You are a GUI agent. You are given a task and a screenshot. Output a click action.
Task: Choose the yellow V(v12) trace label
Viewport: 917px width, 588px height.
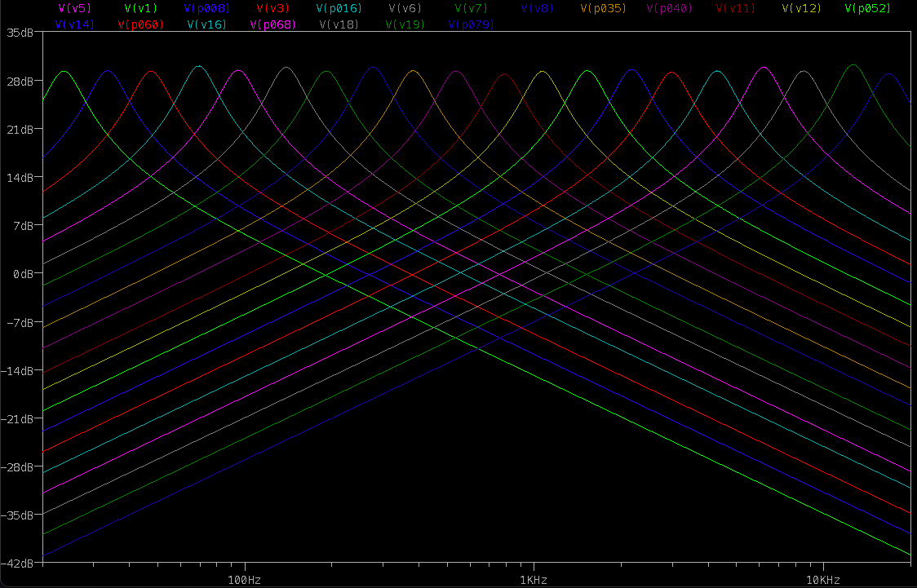pos(802,9)
